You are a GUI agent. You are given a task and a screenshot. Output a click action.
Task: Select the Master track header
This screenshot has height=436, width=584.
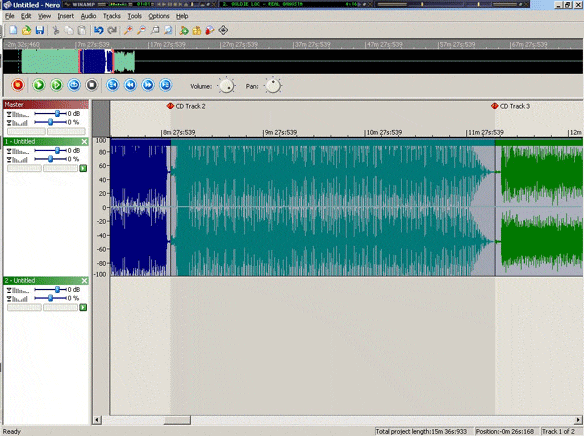46,105
